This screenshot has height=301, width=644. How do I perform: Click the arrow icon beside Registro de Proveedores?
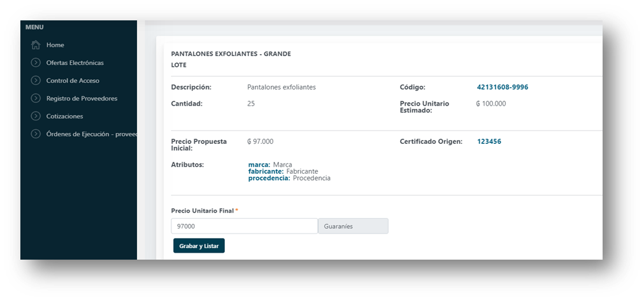click(x=36, y=99)
